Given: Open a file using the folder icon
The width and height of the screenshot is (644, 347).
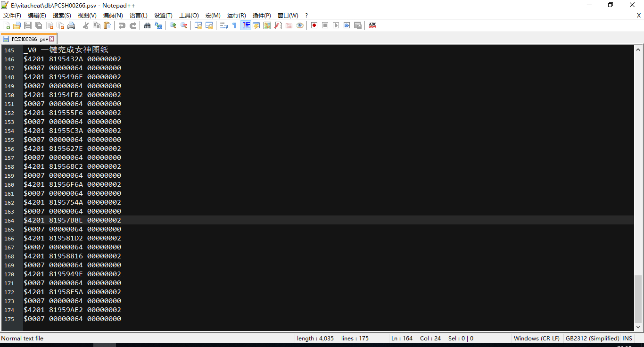Looking at the screenshot, I should coord(17,25).
